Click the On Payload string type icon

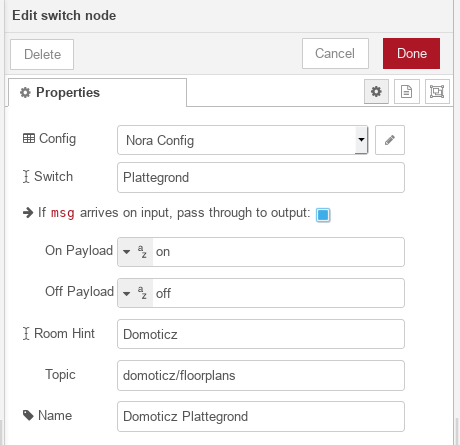coord(142,252)
